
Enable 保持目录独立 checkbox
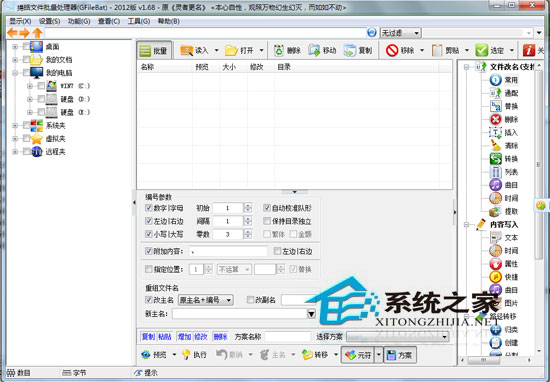tap(267, 221)
